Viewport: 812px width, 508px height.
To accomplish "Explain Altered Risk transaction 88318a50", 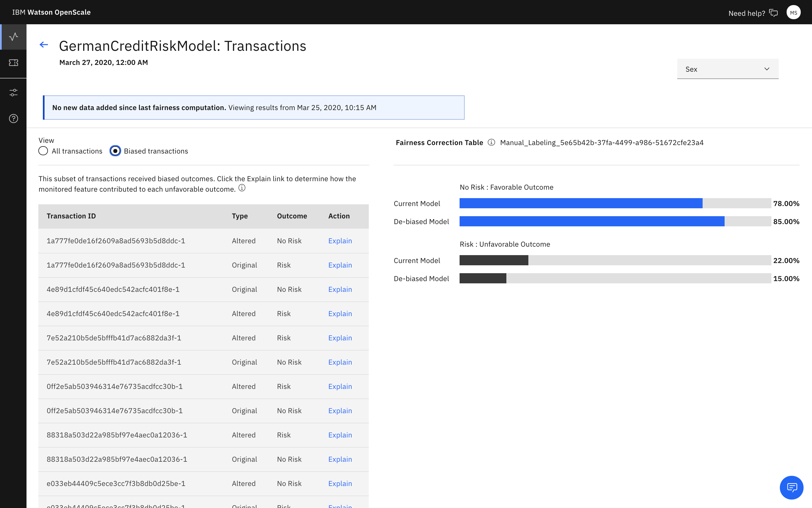I will [340, 435].
